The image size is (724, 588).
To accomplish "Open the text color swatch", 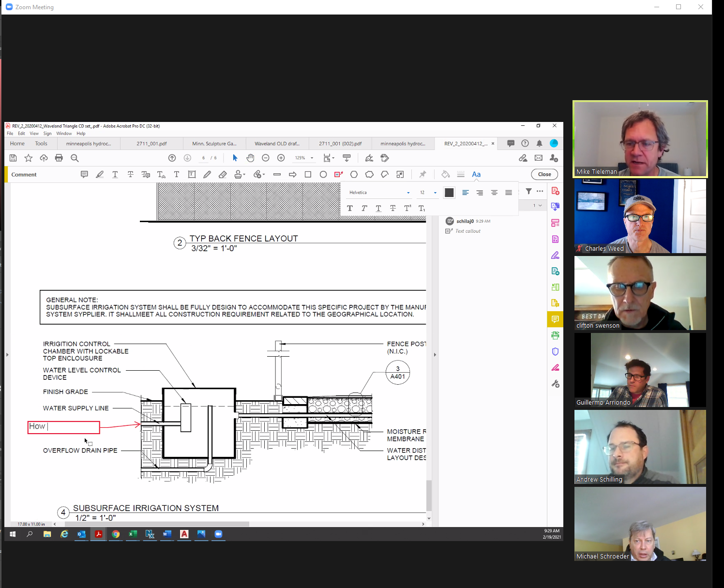I will (x=449, y=193).
